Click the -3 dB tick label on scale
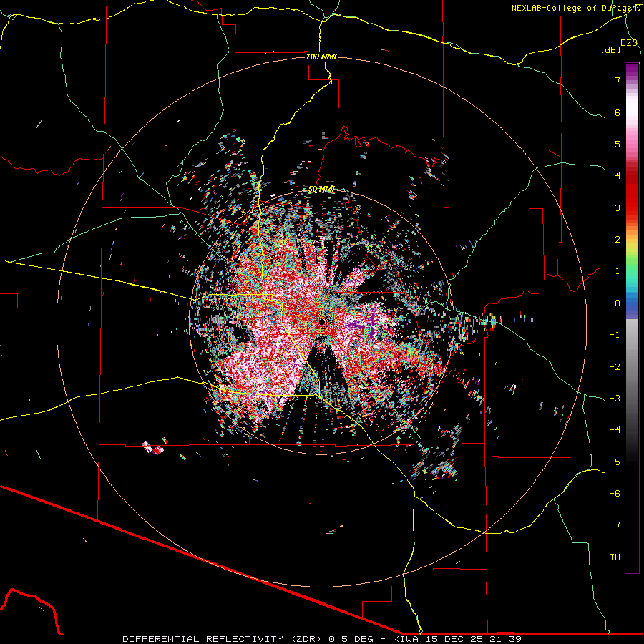 pos(615,398)
